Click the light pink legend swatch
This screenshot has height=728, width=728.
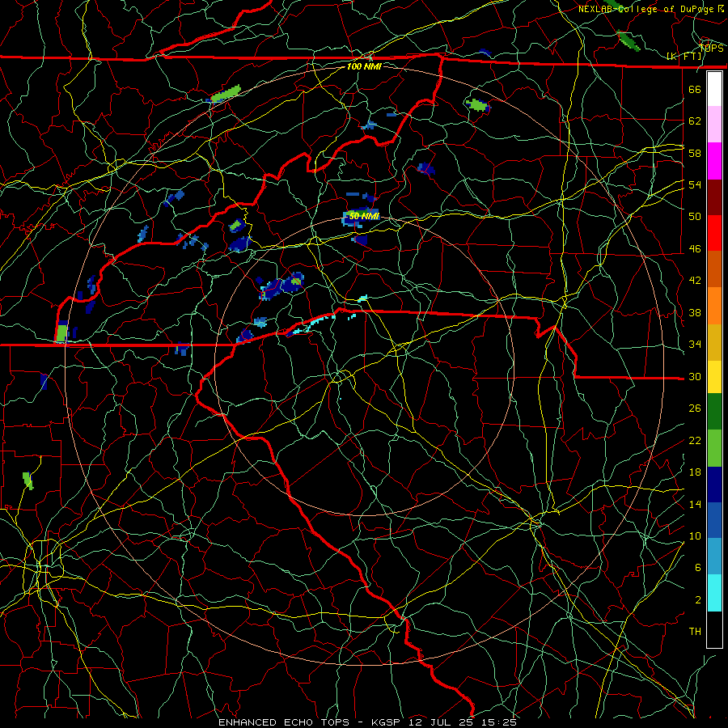click(714, 125)
